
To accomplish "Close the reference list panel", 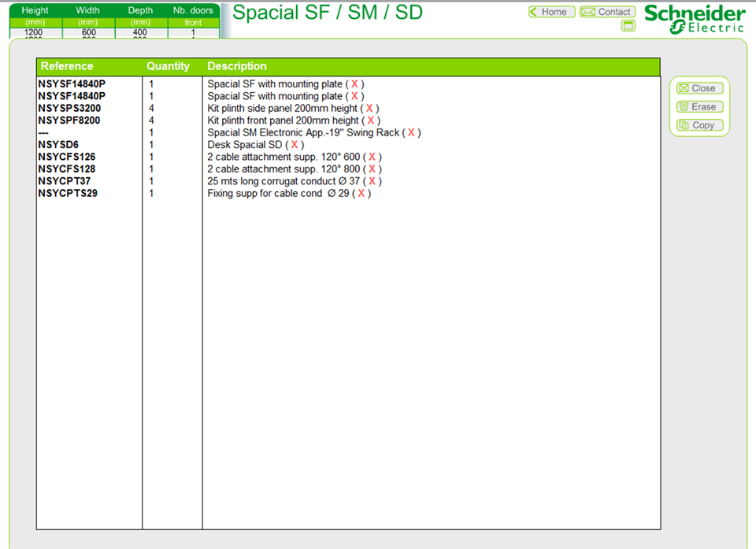I will [699, 88].
